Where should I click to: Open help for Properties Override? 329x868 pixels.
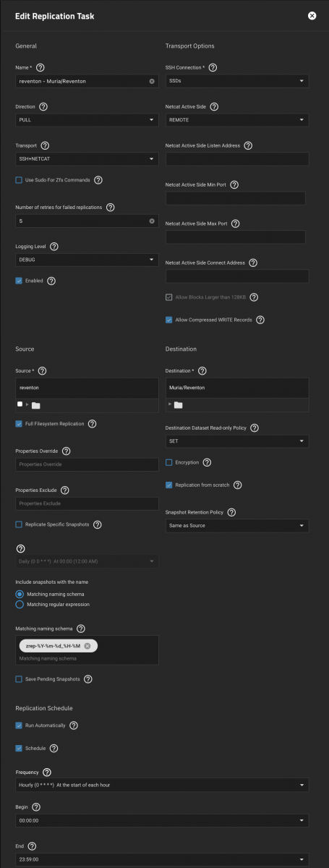pos(66,451)
